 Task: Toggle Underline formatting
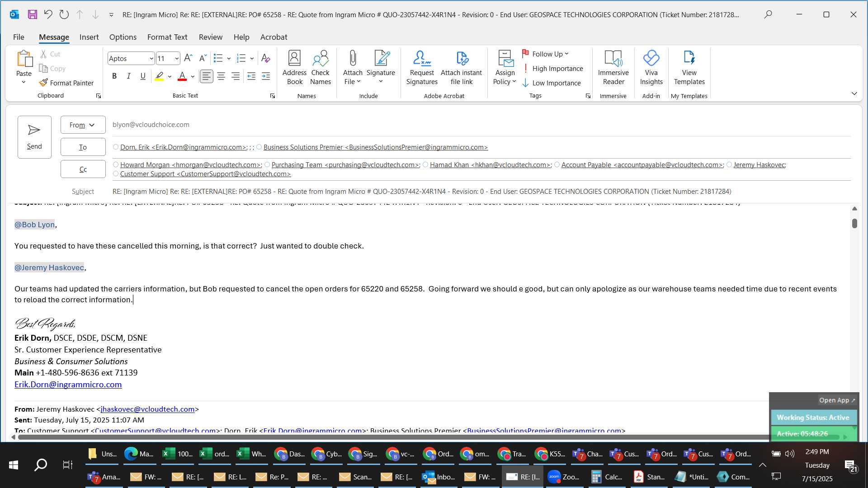click(143, 76)
